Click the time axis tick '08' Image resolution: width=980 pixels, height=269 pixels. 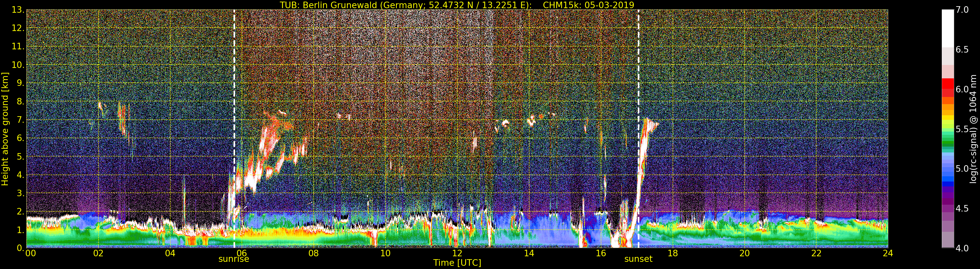[313, 253]
